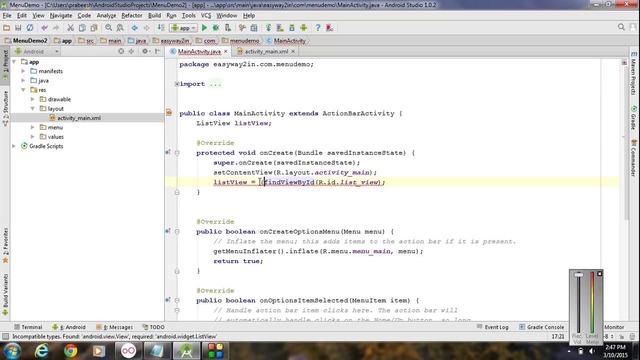Open the Refactor menu
The height and width of the screenshot is (360, 640).
[x=132, y=16]
